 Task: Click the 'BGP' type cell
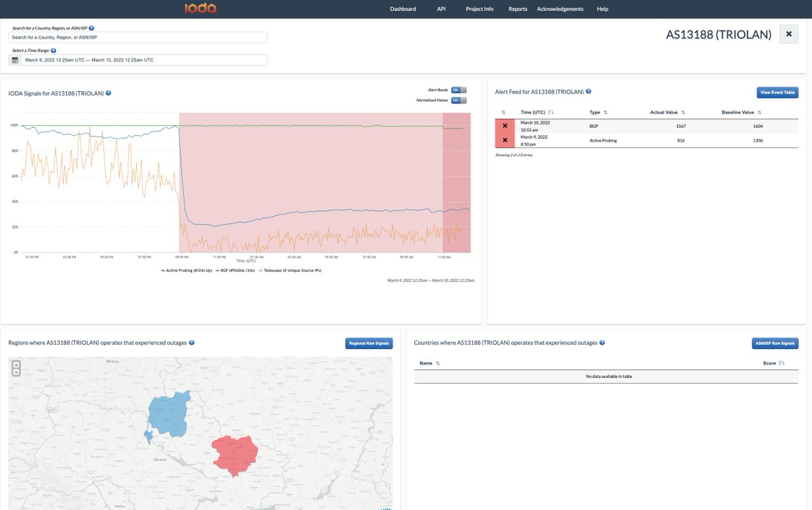point(595,126)
